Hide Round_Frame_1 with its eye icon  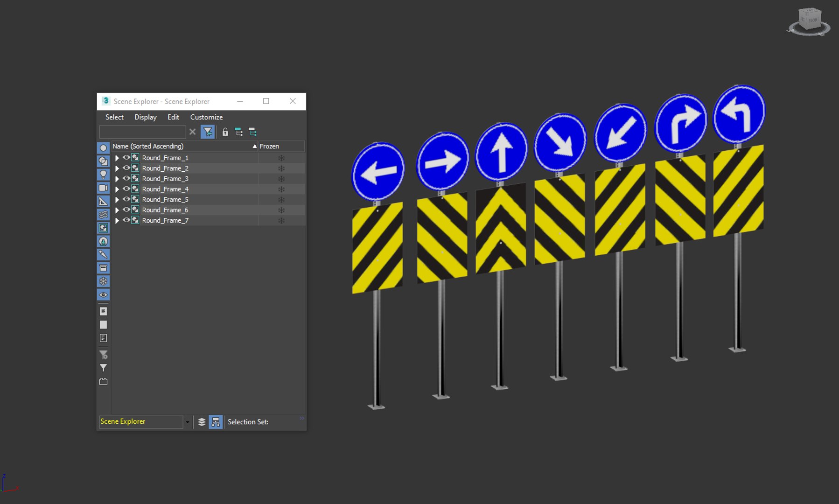pos(126,158)
